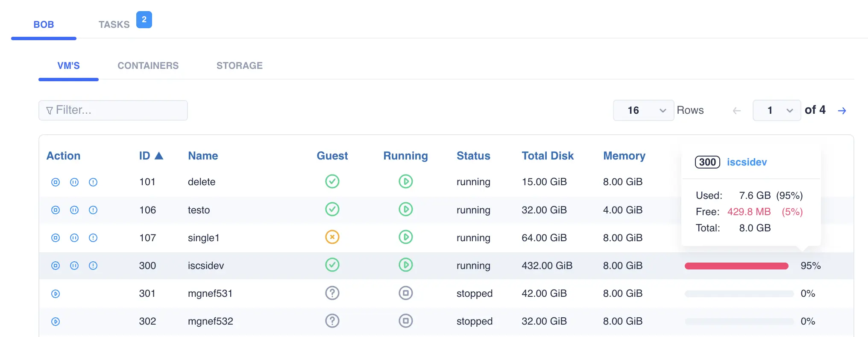Select the VM'S sub-tab
This screenshot has width=868, height=337.
tap(69, 65)
